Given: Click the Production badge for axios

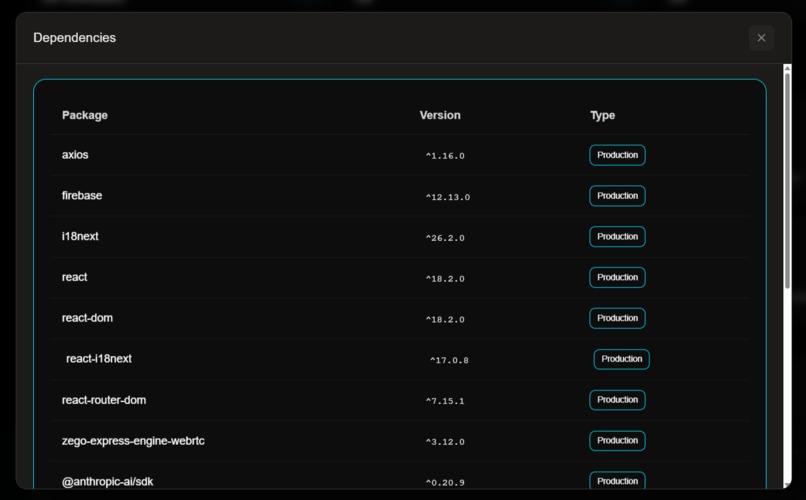Looking at the screenshot, I should (x=617, y=155).
